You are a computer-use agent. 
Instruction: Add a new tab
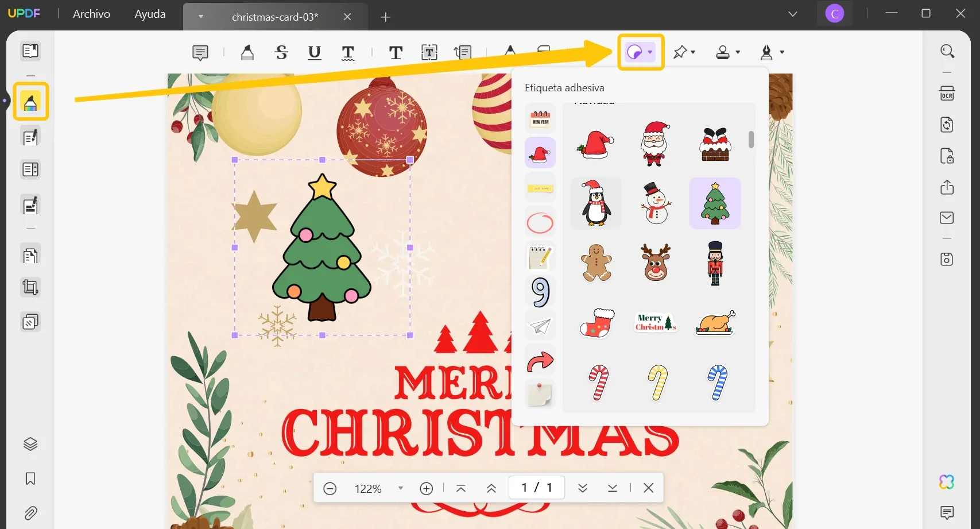386,17
